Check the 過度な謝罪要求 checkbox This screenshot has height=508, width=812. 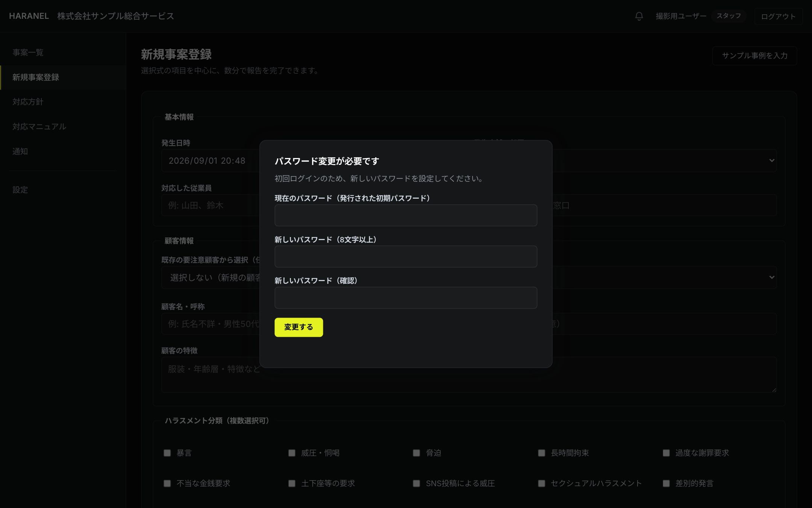pos(666,453)
